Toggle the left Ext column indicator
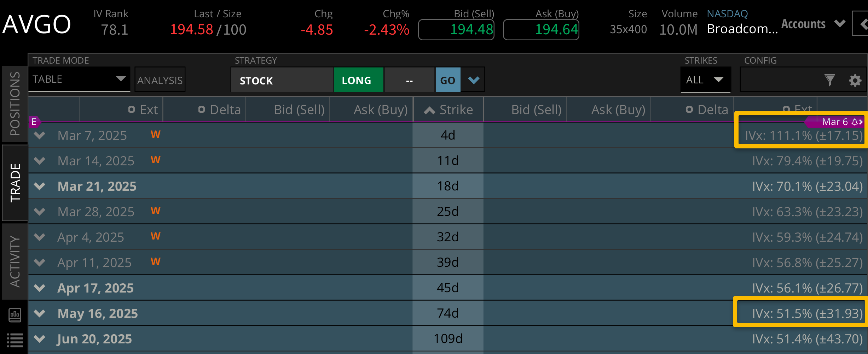868x354 pixels. coord(132,110)
